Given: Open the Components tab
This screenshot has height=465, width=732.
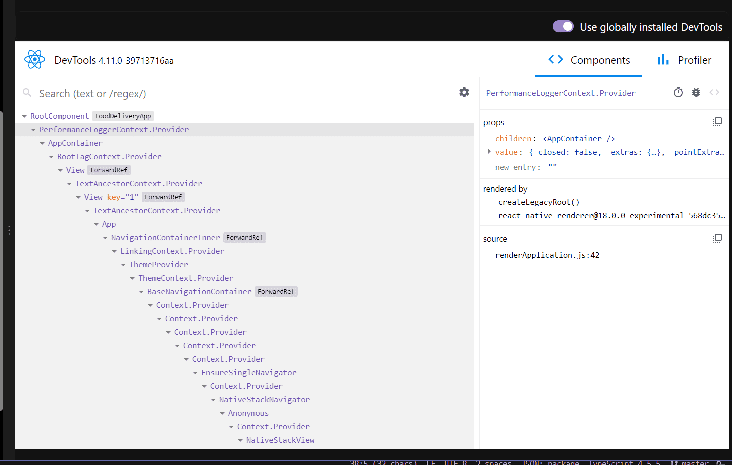Looking at the screenshot, I should click(589, 60).
